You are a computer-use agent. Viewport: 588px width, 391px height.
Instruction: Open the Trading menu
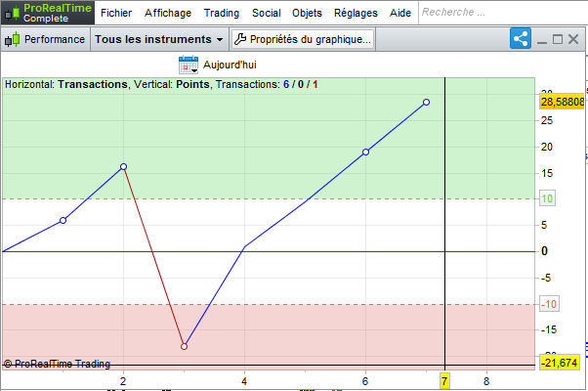coord(222,13)
